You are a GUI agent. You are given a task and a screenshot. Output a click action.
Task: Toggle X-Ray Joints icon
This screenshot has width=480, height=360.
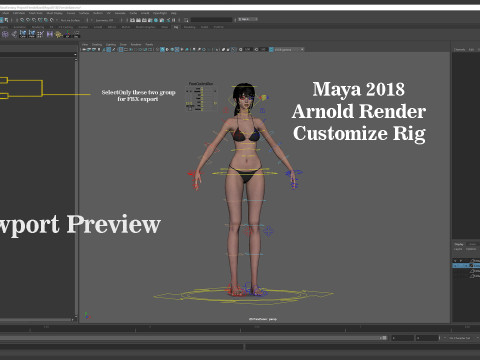233,49
